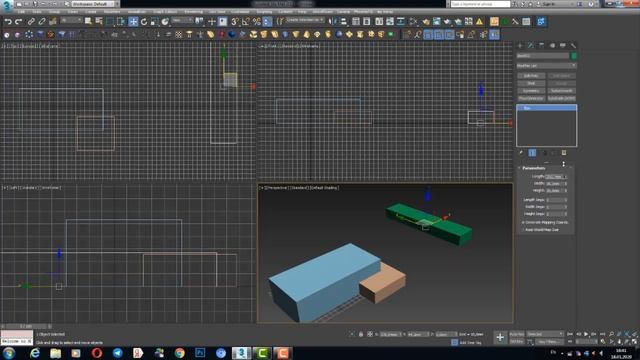Click Configure Modifier Sets icon
The height and width of the screenshot is (360, 640).
coord(564,153)
